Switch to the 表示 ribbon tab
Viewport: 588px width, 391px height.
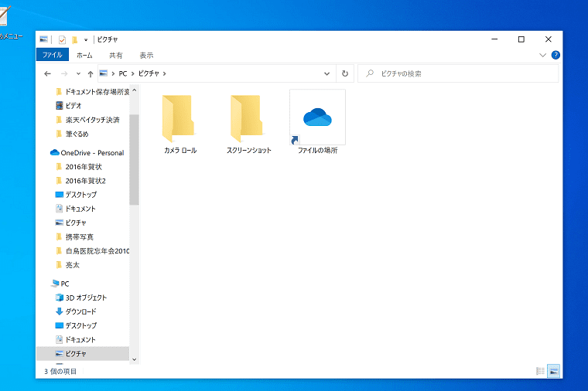click(147, 56)
